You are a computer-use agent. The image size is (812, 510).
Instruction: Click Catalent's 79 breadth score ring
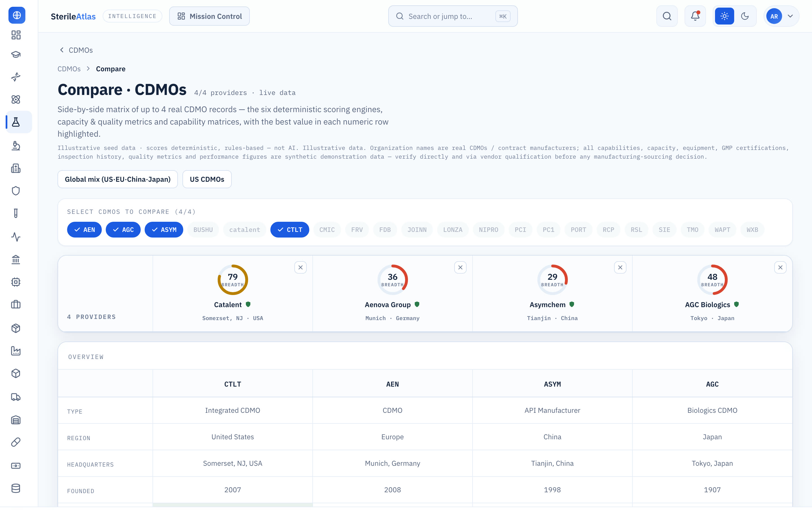(x=233, y=280)
